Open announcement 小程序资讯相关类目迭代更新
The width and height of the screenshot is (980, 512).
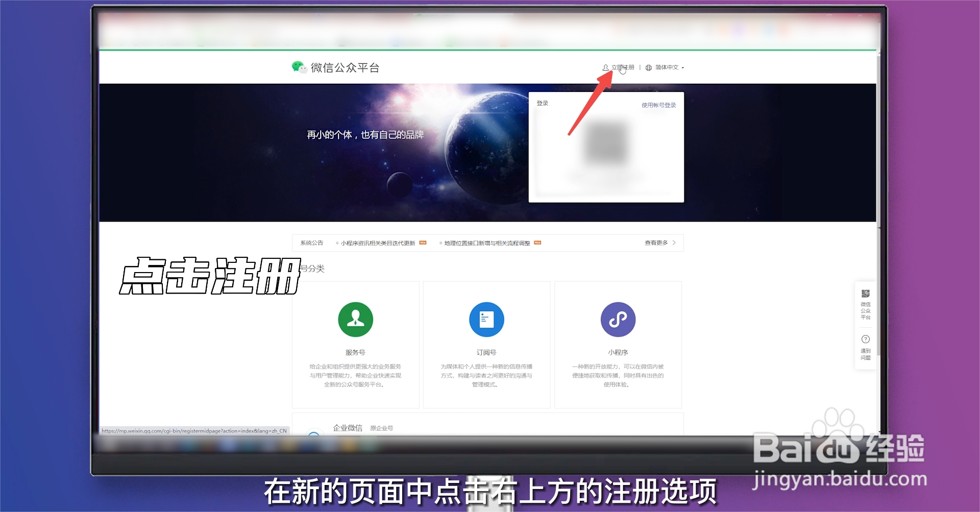378,242
